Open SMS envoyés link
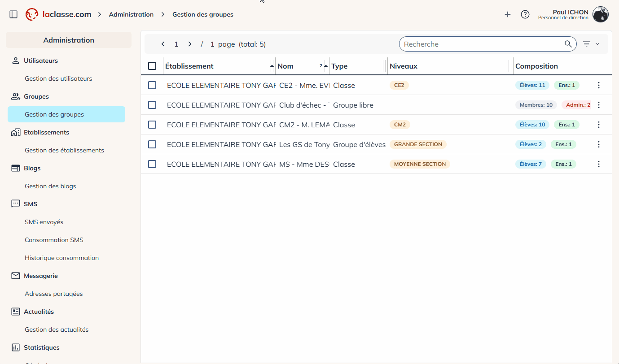This screenshot has width=619, height=364. 44,222
